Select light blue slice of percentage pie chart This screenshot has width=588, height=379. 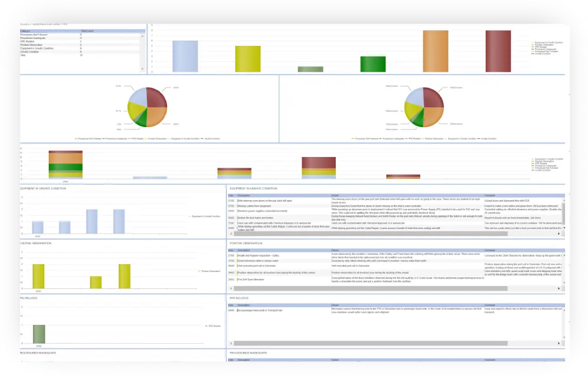(x=138, y=97)
